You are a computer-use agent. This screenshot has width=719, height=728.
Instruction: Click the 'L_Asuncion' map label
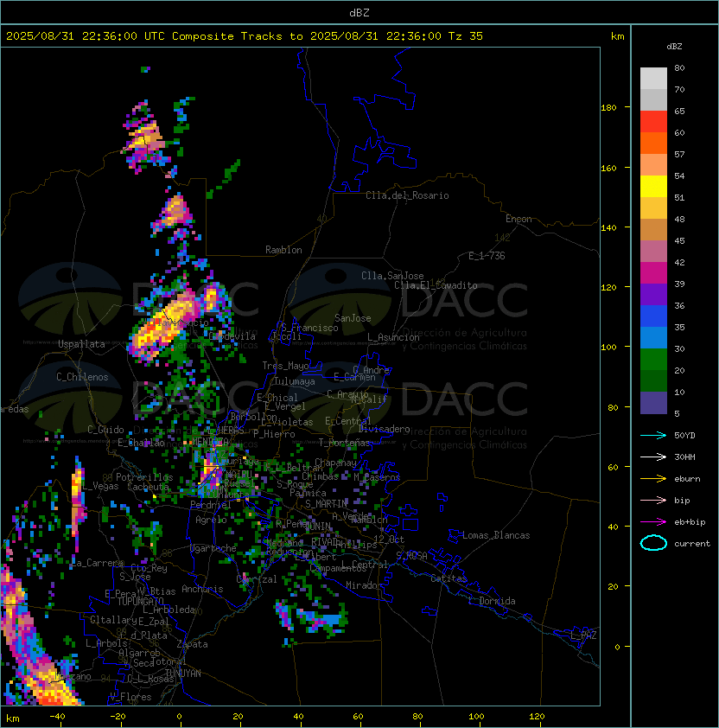point(393,337)
